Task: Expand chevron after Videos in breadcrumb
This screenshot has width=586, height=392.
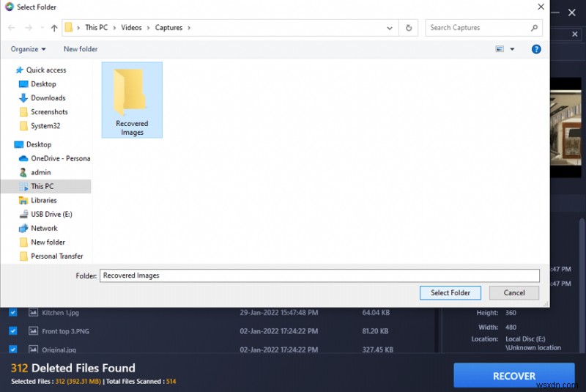Action: [148, 28]
